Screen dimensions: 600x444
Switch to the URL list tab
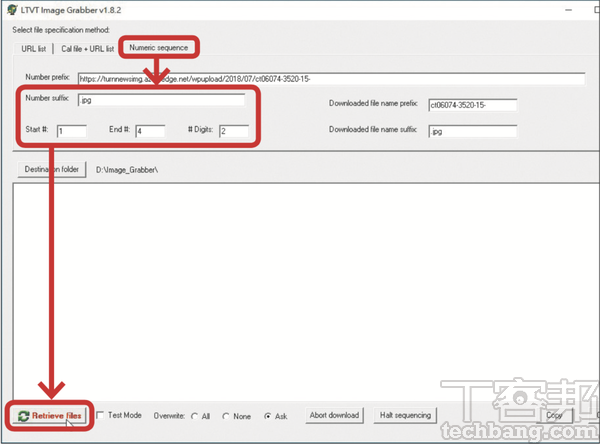point(33,49)
